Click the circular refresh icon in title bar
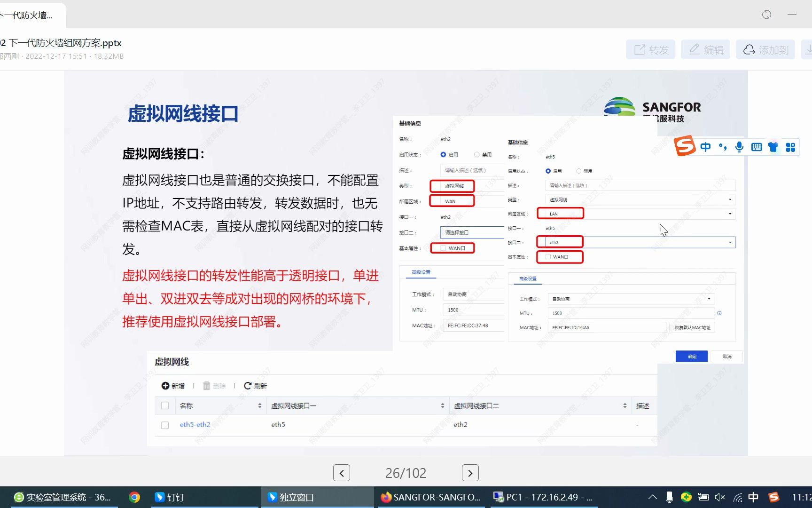This screenshot has height=508, width=812. coord(766,15)
